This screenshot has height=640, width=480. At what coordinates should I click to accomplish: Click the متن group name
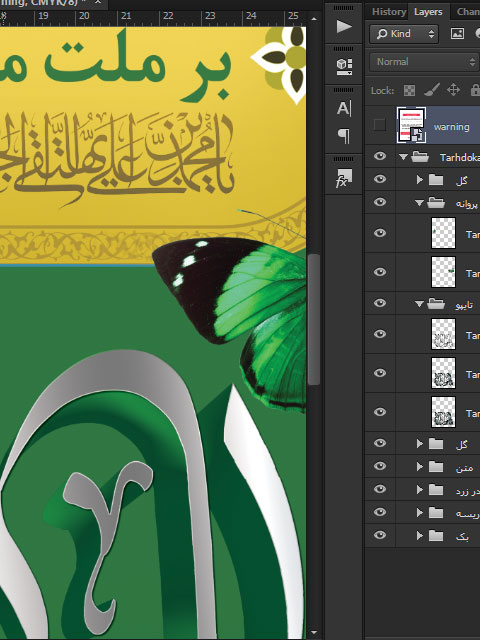(465, 467)
